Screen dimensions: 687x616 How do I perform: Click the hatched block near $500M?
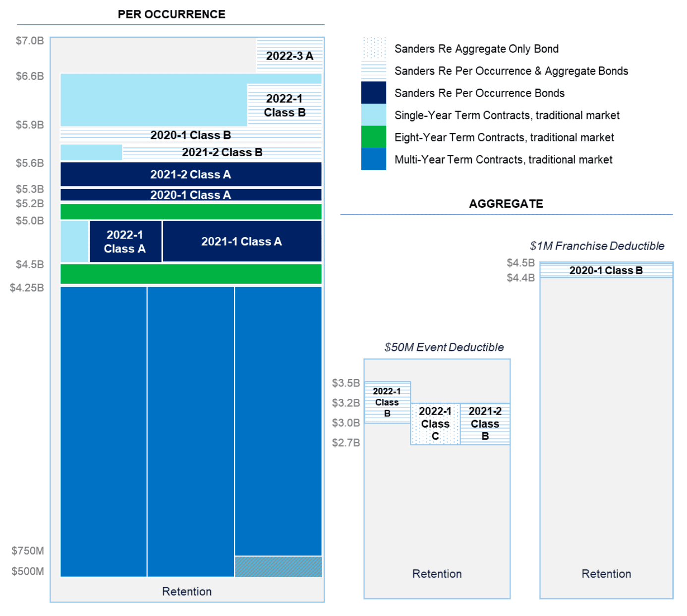click(278, 566)
